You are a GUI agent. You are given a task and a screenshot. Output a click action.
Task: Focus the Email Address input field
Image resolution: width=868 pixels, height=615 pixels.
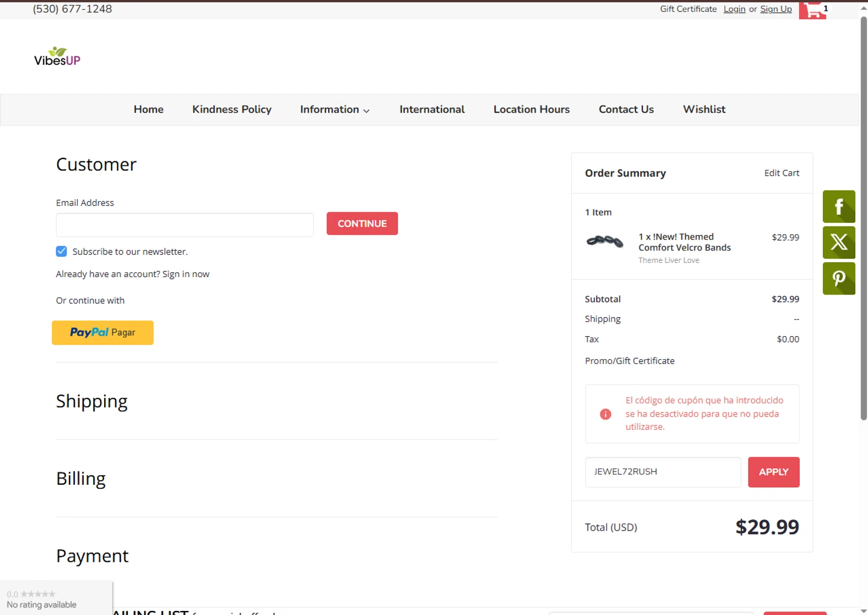click(x=185, y=225)
